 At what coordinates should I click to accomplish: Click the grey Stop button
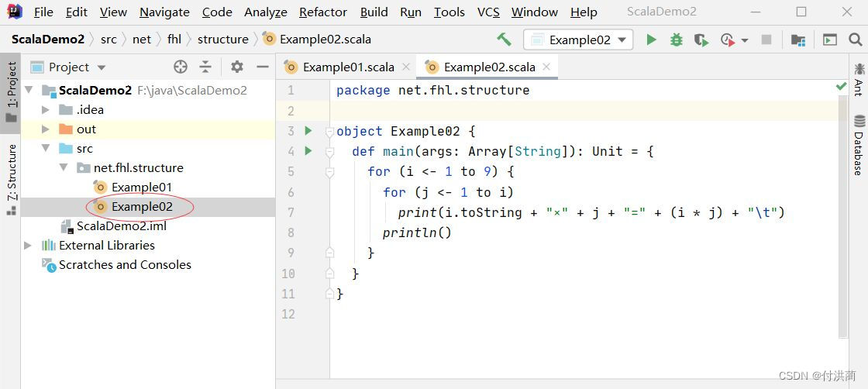point(766,40)
